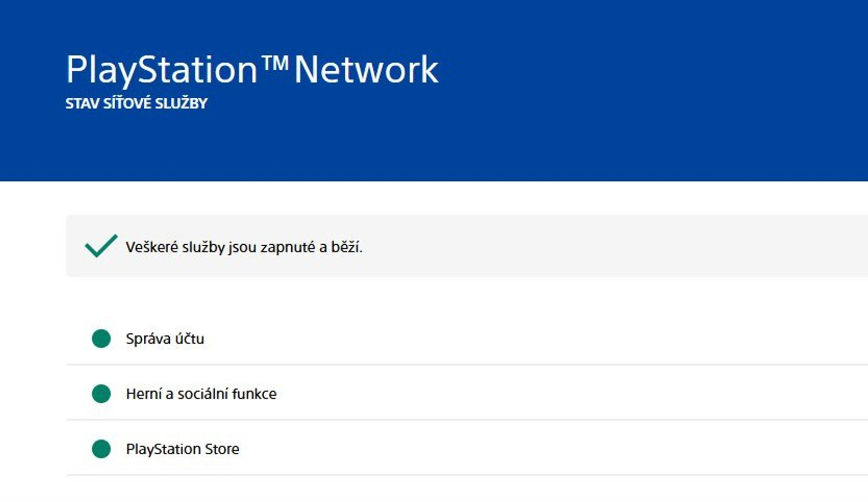868x502 pixels.
Task: Click the word funkce in second service row
Action: point(254,394)
